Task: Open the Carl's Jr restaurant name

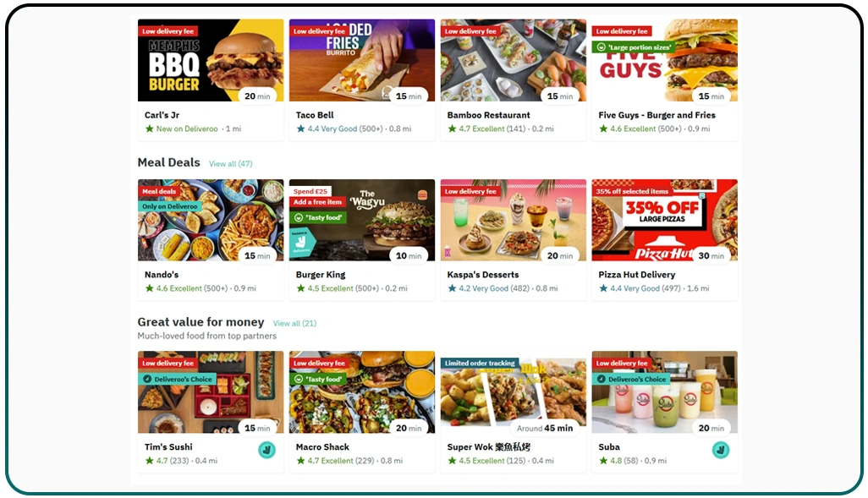Action: 162,115
